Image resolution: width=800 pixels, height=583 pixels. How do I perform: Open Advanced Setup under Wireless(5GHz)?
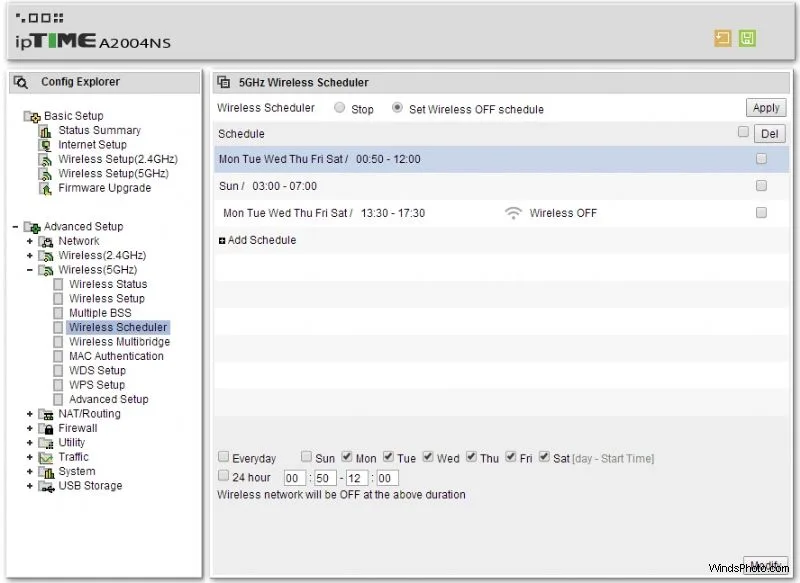coord(109,399)
